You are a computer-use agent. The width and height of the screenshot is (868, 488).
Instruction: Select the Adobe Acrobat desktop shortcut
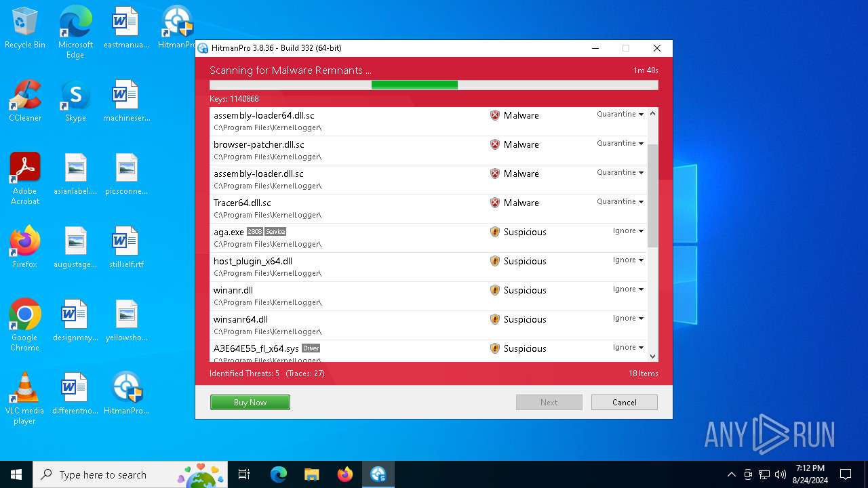click(25, 178)
